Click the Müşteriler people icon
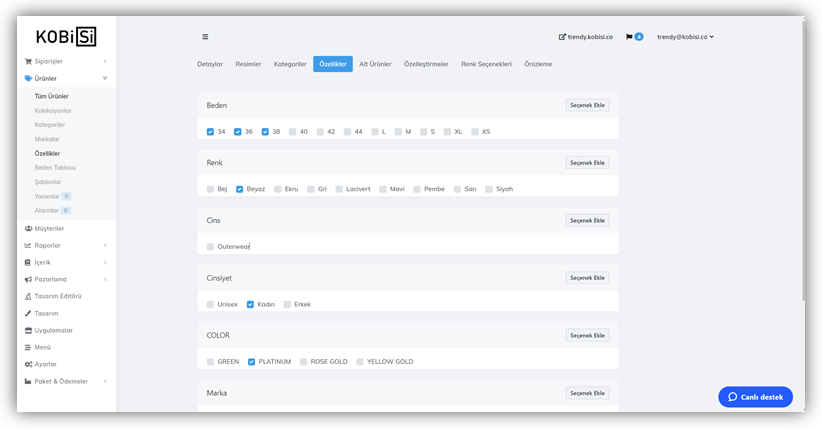Viewport: 822px width, 429px height. click(28, 228)
